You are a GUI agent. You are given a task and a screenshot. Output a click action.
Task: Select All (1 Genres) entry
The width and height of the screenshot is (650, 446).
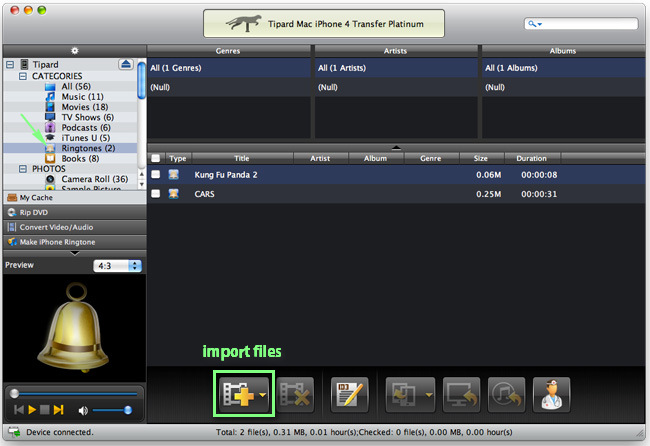(x=229, y=68)
